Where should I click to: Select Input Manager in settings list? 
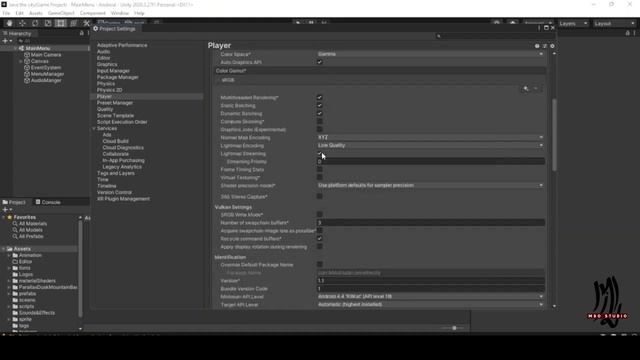coord(113,71)
